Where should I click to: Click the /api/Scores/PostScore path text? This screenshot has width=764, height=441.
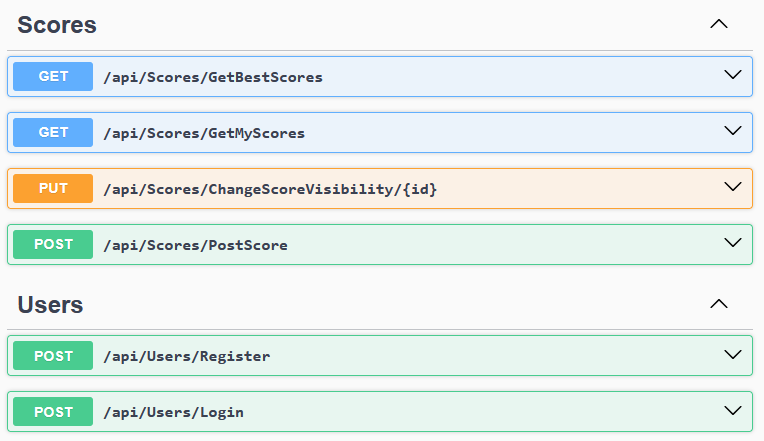(195, 245)
